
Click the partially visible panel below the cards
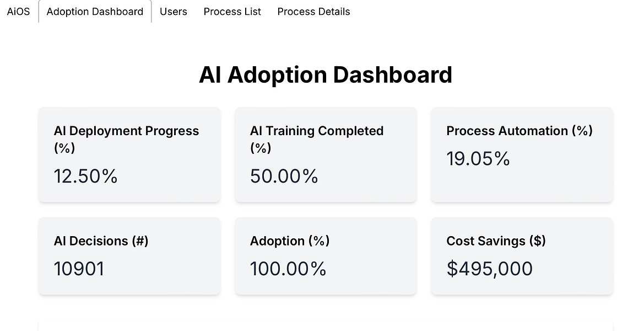[326, 325]
